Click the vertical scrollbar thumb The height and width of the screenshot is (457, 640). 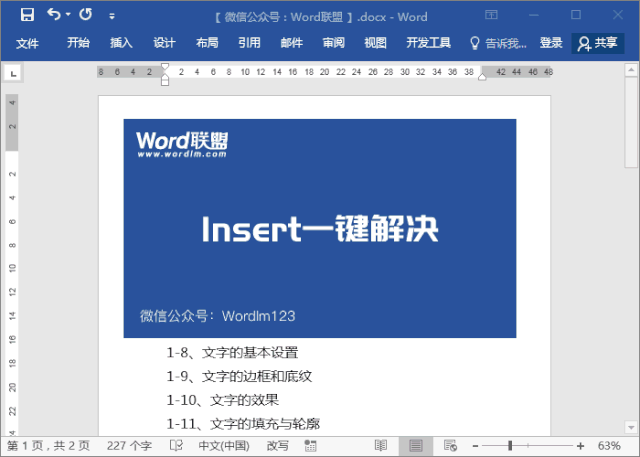(631, 122)
